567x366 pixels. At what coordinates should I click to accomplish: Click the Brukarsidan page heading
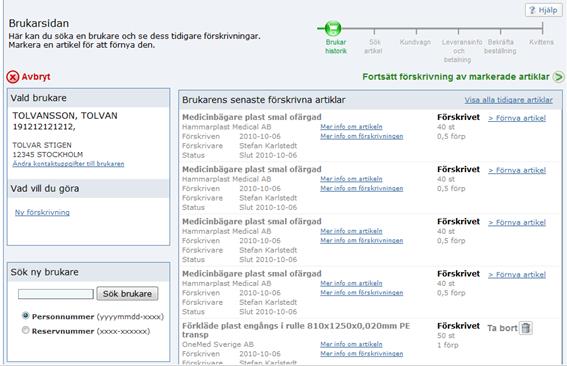[x=39, y=24]
